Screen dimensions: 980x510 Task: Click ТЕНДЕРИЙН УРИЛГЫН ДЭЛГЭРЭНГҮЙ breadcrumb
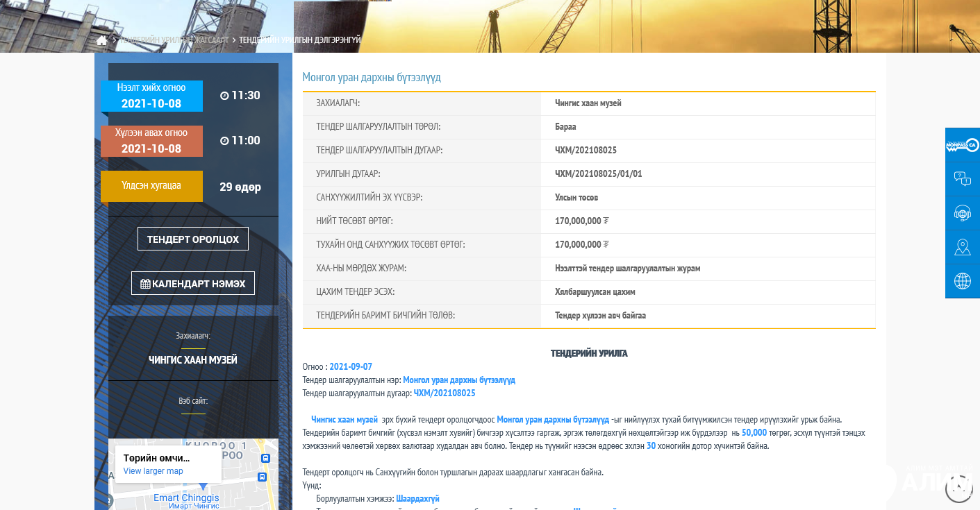(300, 40)
